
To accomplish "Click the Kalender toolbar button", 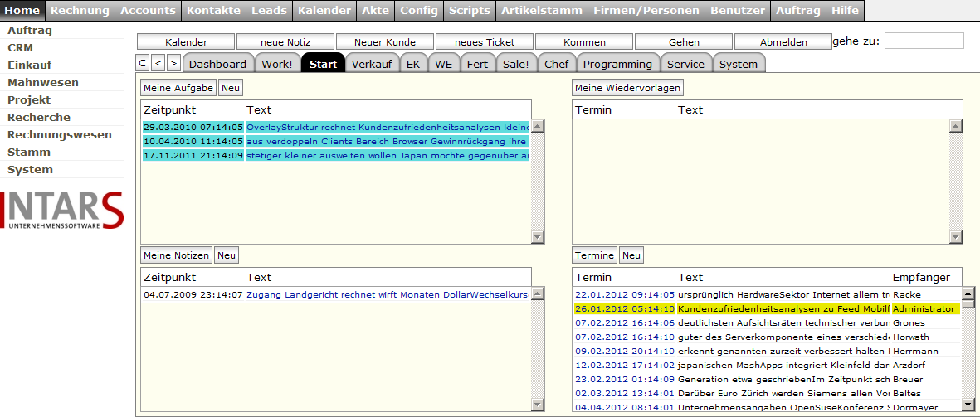I will 186,41.
